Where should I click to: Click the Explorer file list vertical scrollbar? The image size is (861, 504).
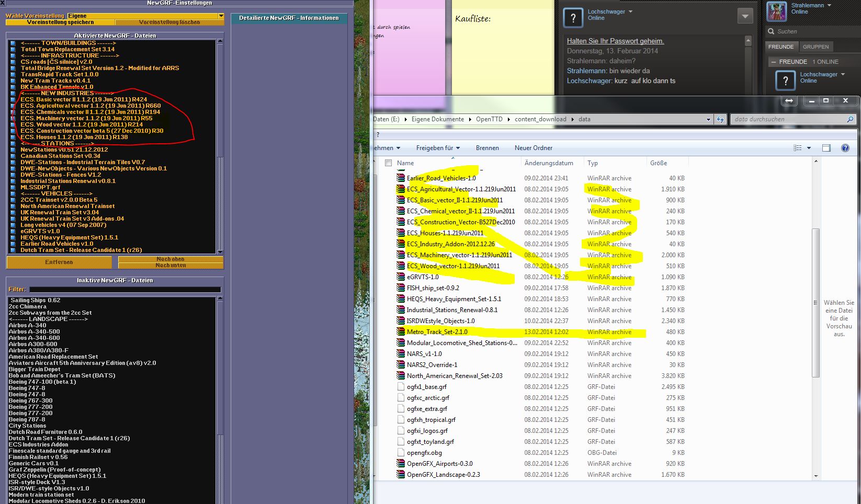tap(815, 302)
